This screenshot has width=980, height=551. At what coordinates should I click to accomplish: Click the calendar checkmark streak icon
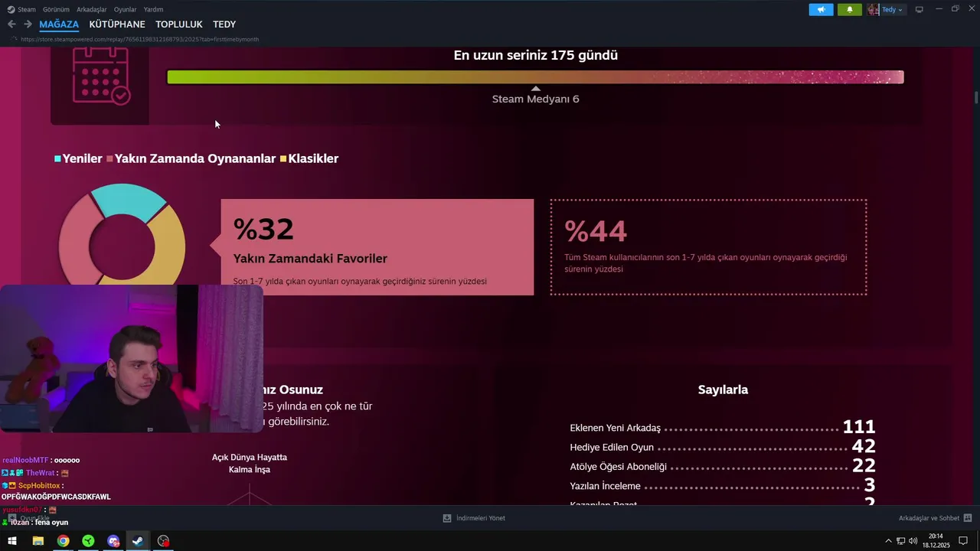point(101,76)
